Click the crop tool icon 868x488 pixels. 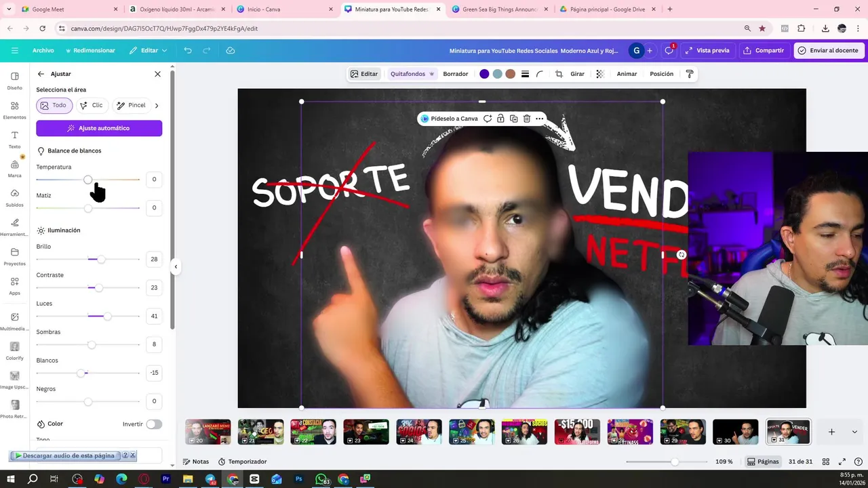pyautogui.click(x=559, y=74)
